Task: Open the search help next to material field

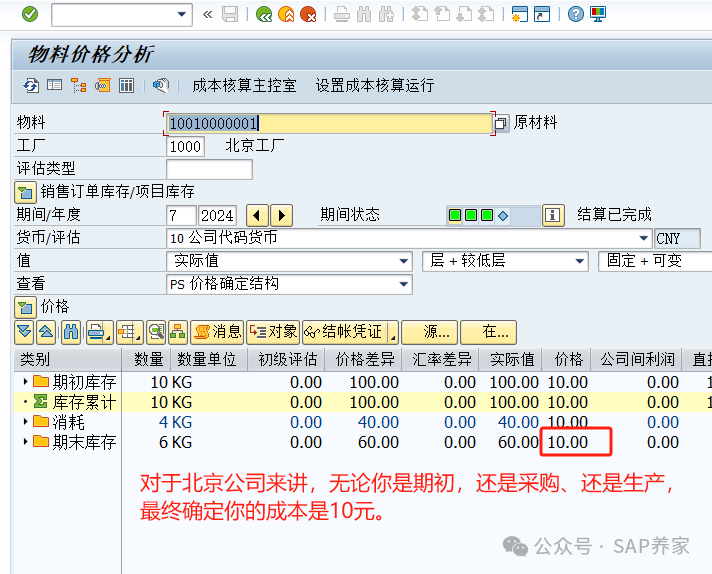Action: pos(500,124)
